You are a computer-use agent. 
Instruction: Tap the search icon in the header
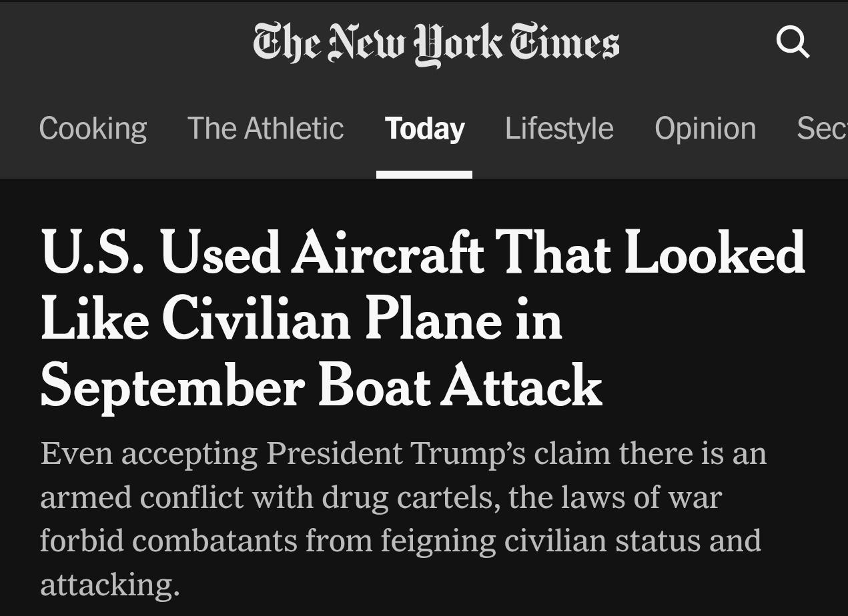click(793, 43)
